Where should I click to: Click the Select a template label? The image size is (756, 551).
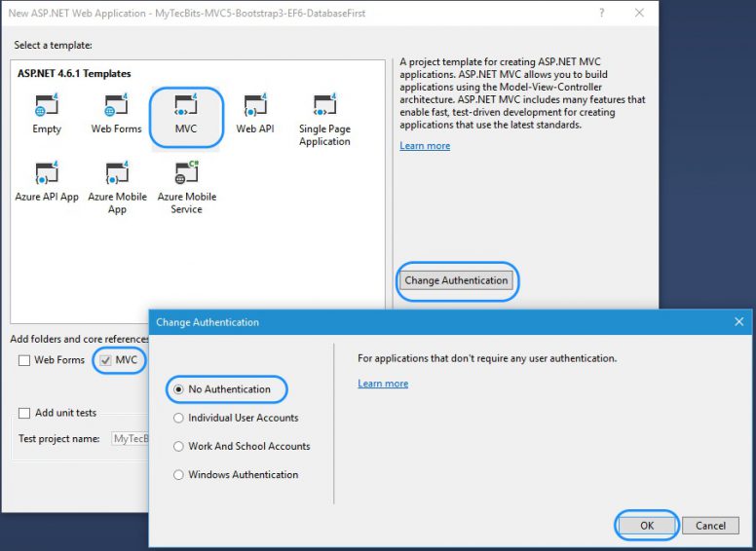point(53,46)
